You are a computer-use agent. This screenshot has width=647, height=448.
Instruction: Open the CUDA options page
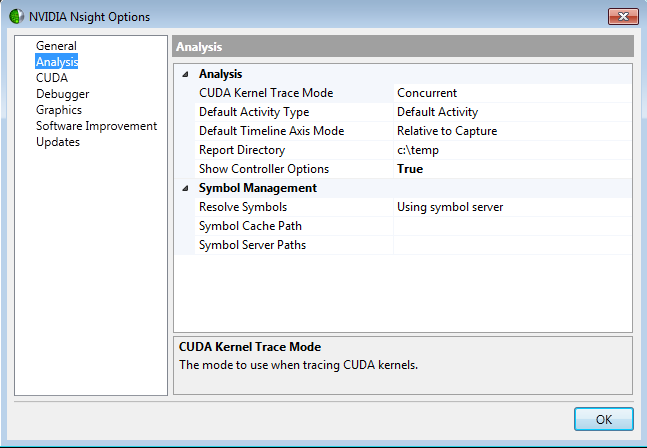pos(52,78)
